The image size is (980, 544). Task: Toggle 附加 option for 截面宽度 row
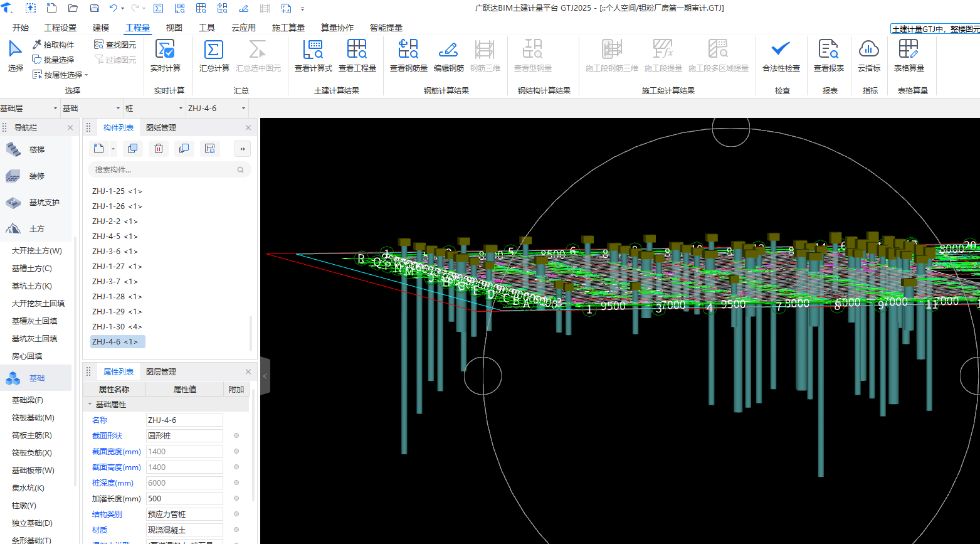tap(236, 451)
